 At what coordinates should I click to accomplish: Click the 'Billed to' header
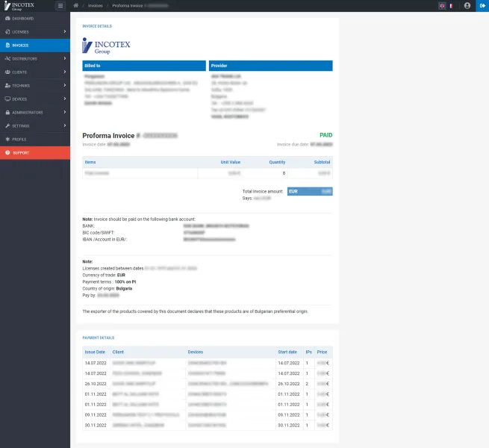(x=144, y=66)
